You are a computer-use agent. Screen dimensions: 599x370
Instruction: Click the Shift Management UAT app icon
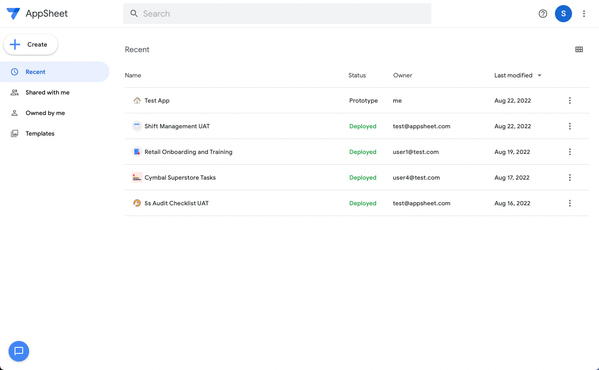(x=137, y=126)
